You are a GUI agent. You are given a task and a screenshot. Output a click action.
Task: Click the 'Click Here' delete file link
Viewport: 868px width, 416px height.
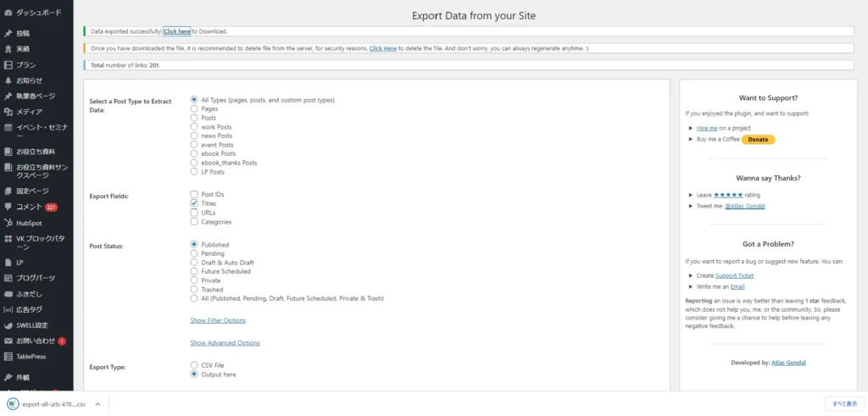(383, 48)
